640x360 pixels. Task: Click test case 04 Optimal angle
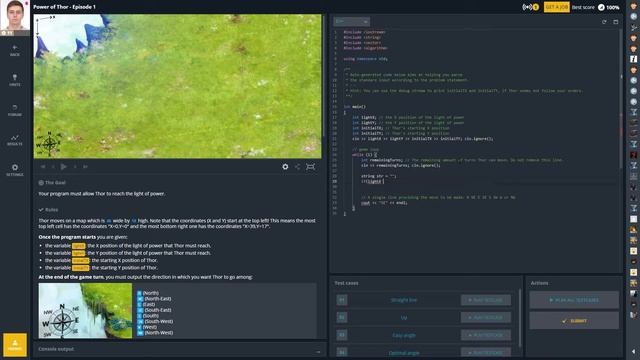pos(404,353)
